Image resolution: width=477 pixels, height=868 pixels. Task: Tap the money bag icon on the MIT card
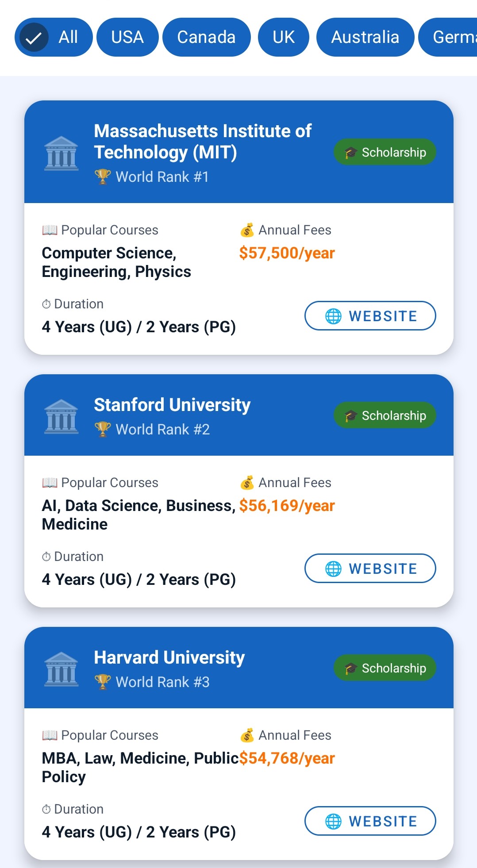point(247,230)
